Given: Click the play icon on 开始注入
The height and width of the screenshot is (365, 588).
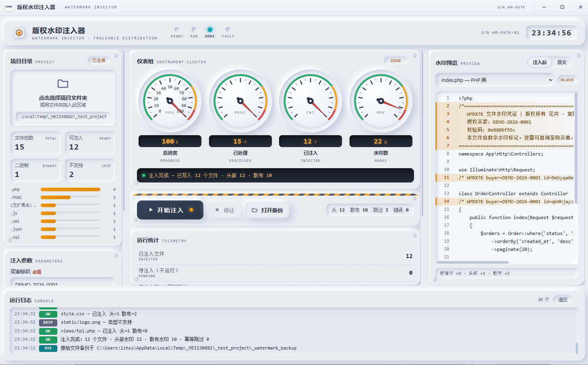Looking at the screenshot, I should (x=151, y=210).
